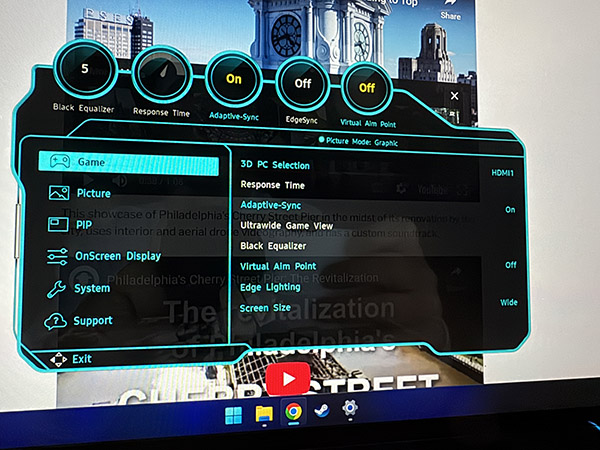This screenshot has width=600, height=450.
Task: Switch to Chrome in the taskbar
Action: coord(293,412)
